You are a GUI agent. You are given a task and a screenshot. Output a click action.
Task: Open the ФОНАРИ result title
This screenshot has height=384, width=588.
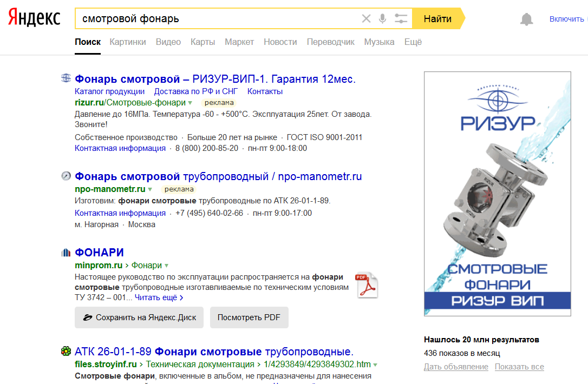[x=100, y=253]
